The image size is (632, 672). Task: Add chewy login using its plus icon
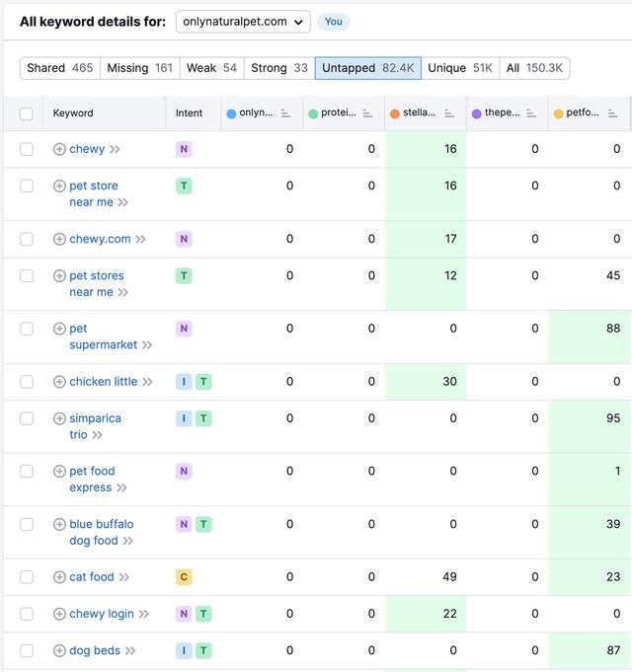tap(59, 614)
